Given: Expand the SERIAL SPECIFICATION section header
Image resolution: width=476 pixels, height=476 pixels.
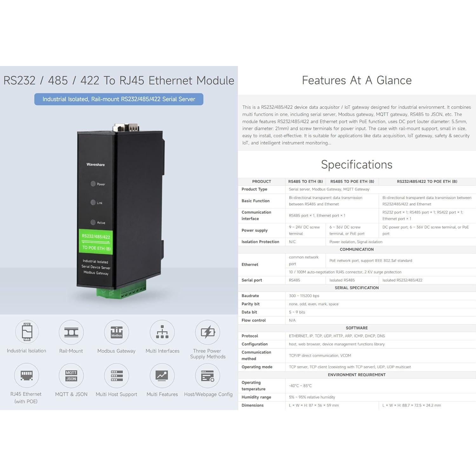Looking at the screenshot, I should pos(356,288).
